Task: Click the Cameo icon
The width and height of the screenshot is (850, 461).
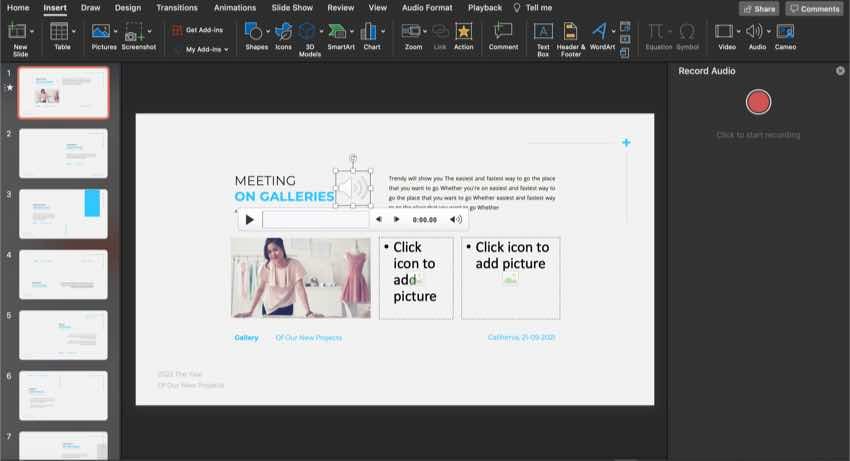Action: [785, 32]
